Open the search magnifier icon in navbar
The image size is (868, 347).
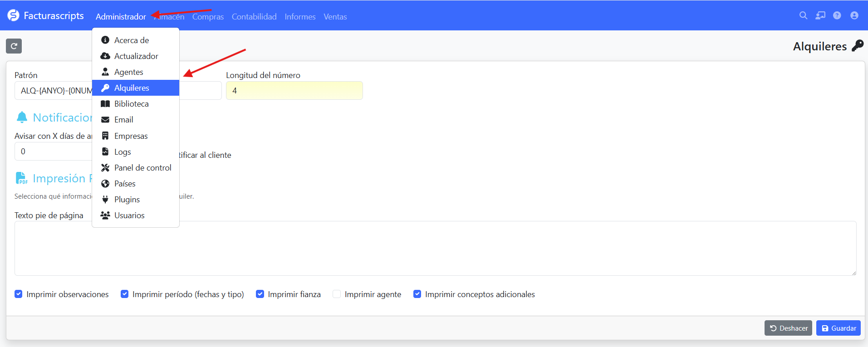pos(803,15)
